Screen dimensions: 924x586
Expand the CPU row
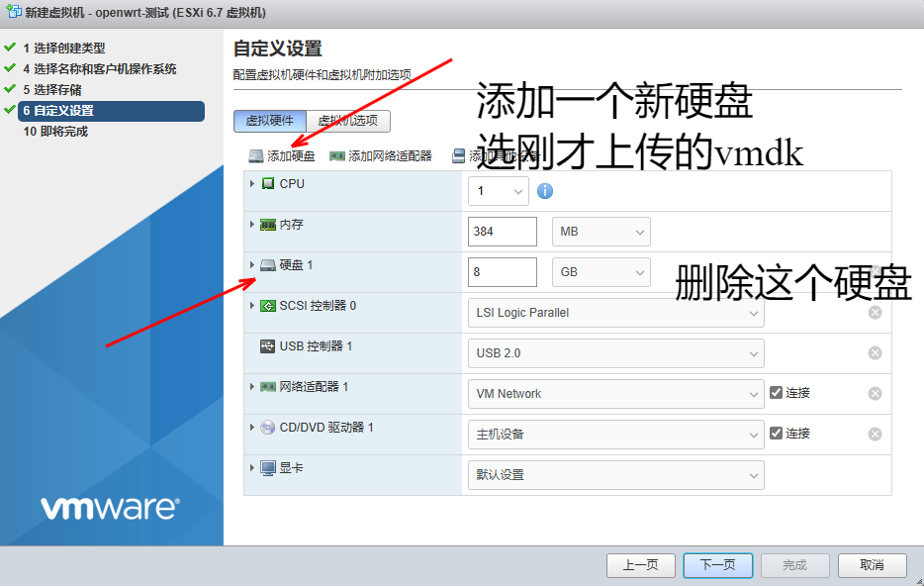click(252, 184)
